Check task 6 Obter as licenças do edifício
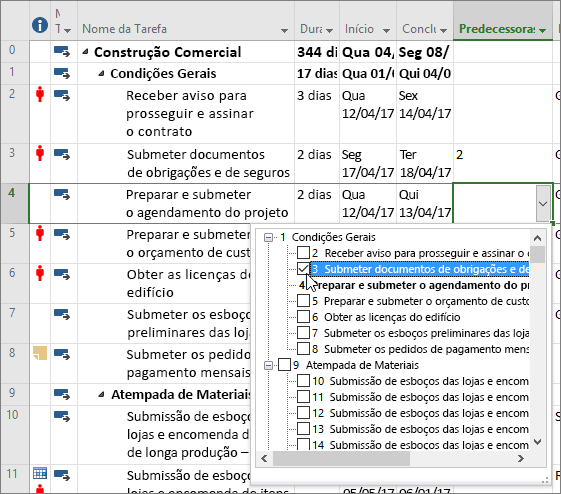Image resolution: width=561 pixels, height=494 pixels. (x=303, y=317)
